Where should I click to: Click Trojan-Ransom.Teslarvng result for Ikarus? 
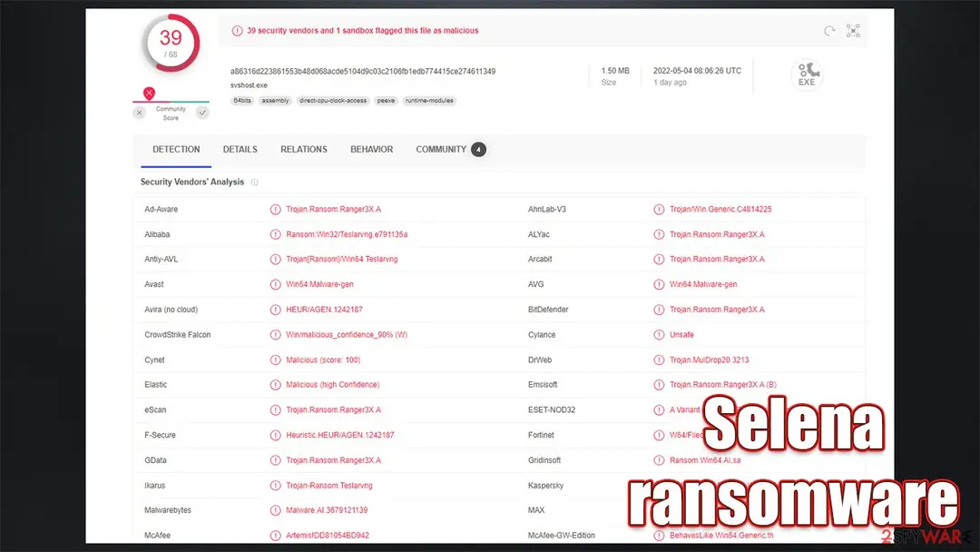(x=329, y=485)
